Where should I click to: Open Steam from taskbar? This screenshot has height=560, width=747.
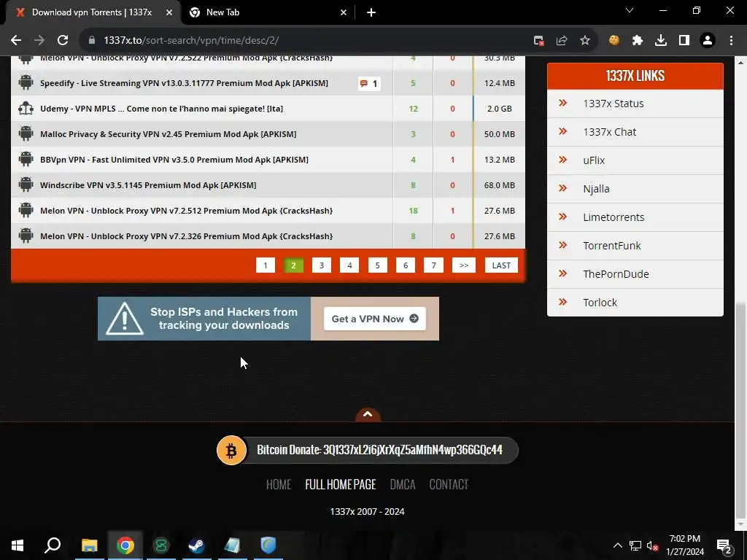(196, 545)
